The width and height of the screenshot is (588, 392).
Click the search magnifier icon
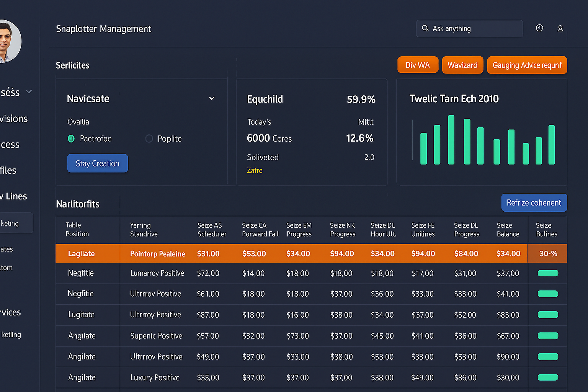tap(425, 28)
